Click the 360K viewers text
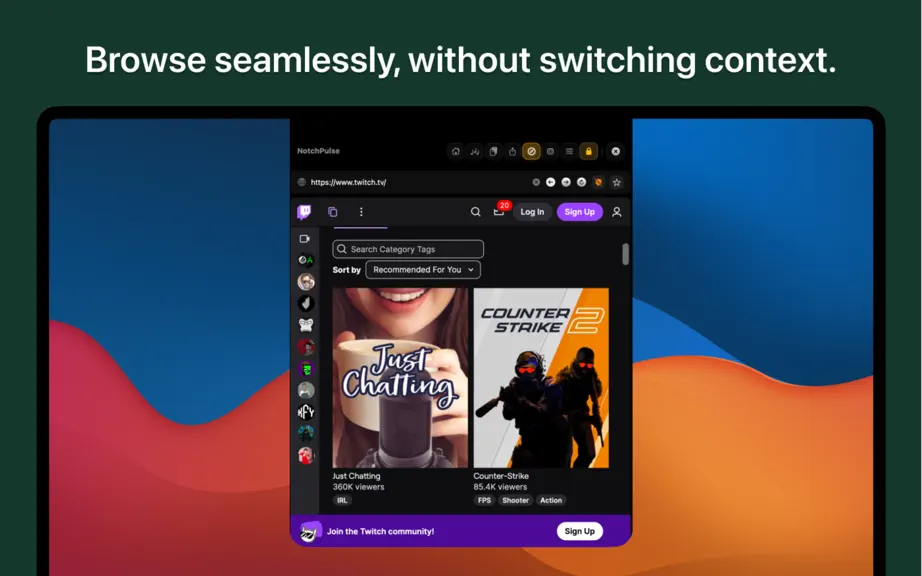Viewport: 922px width, 576px height. 359,487
